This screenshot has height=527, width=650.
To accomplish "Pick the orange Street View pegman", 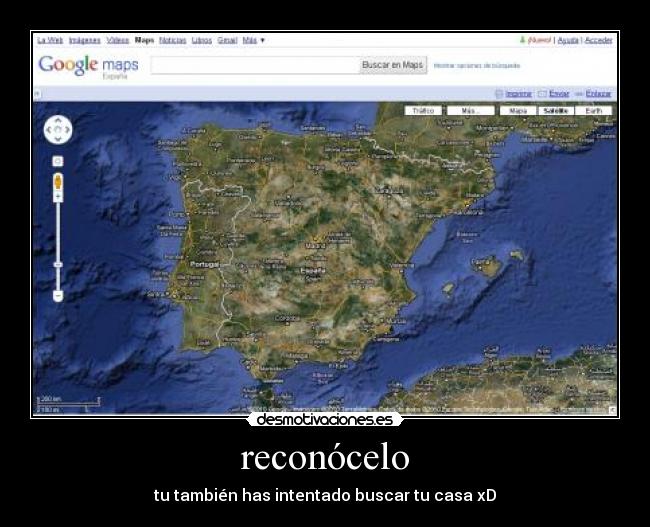I will [58, 182].
